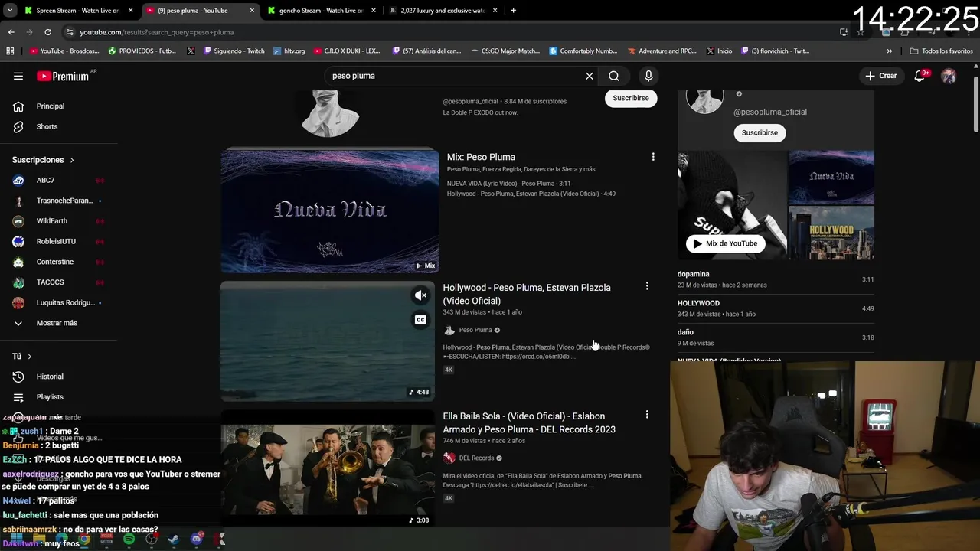This screenshot has height=551, width=980.
Task: Switch to the goncho Stream browser tab
Action: click(322, 11)
